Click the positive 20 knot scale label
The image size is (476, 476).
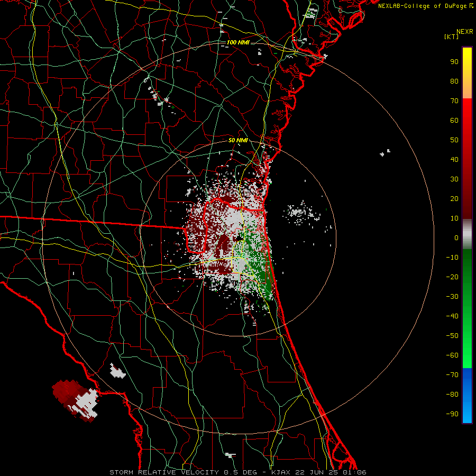click(x=454, y=199)
